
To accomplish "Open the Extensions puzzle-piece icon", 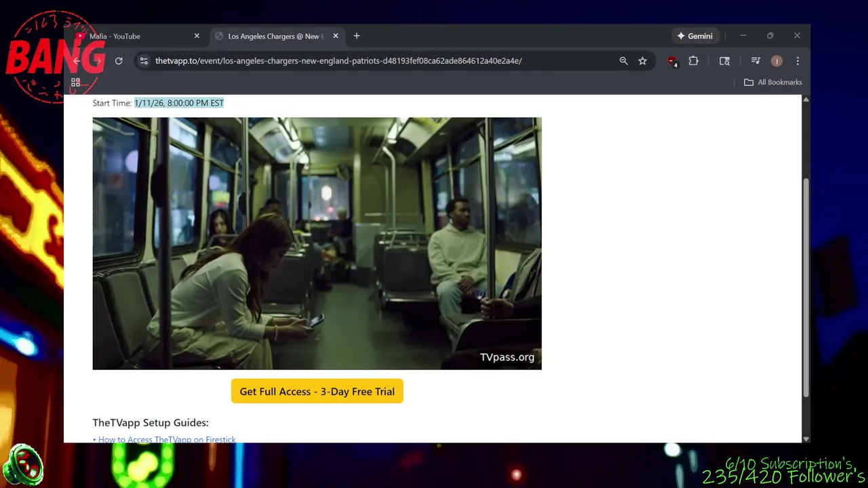I will (x=693, y=61).
